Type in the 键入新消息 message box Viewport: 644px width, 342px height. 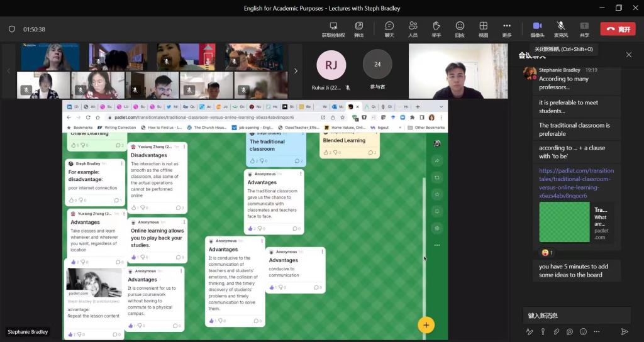(x=575, y=315)
